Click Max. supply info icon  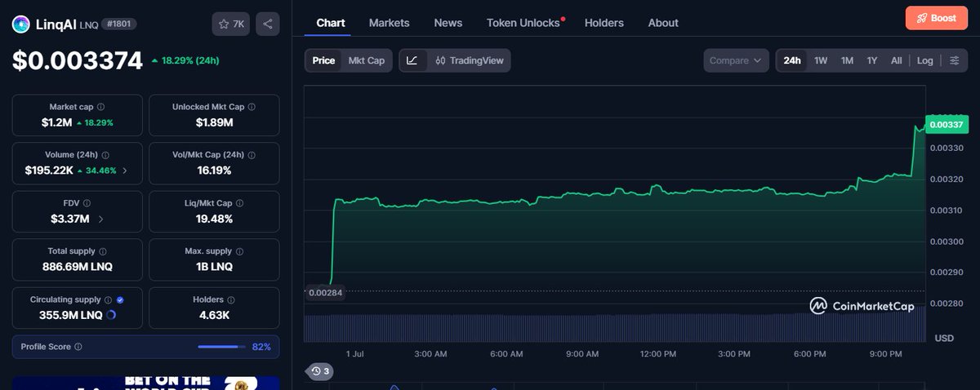[239, 251]
